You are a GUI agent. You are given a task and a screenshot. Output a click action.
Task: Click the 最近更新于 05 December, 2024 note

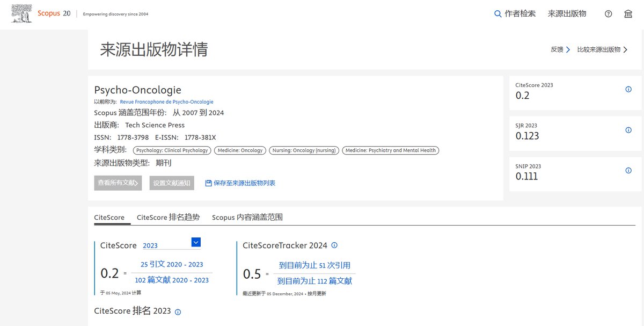[x=284, y=294]
